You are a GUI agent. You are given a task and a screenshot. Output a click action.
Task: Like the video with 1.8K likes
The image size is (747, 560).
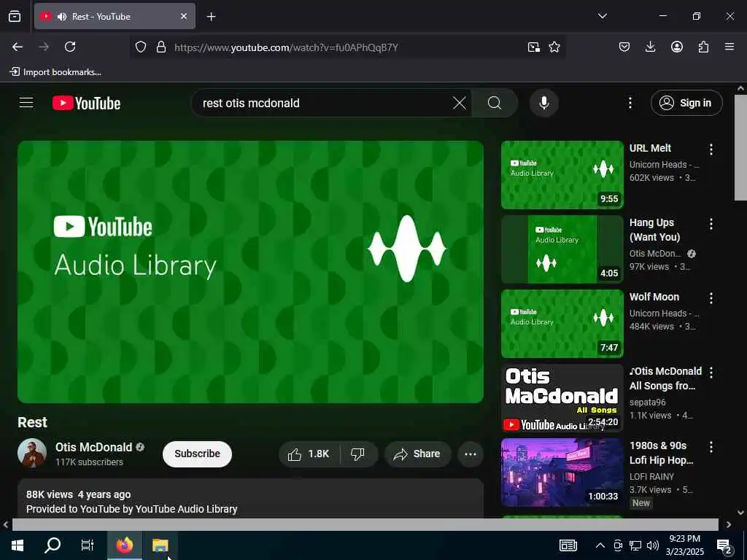pos(309,454)
